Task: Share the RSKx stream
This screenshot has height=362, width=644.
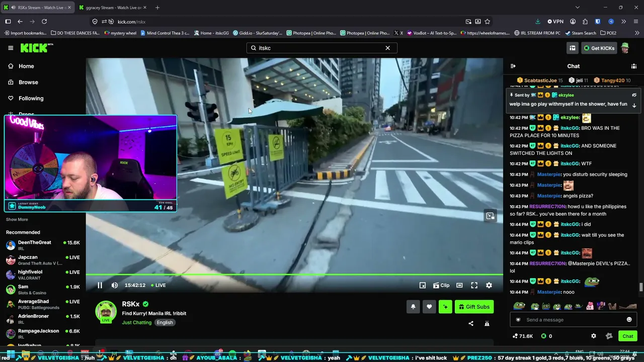Action: click(471, 324)
